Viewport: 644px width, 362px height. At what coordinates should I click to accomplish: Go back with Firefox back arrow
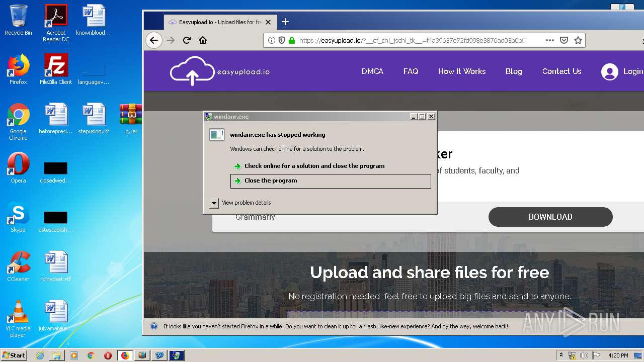[154, 40]
